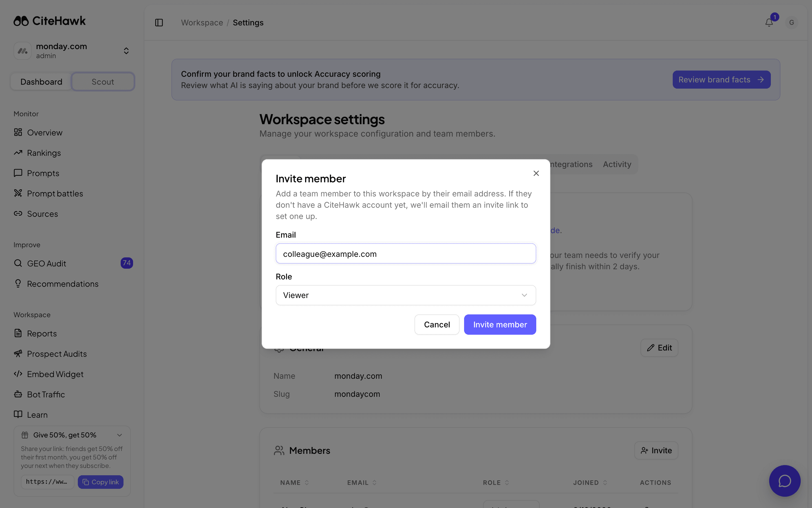
Task: Switch to the Activity tab
Action: [617, 164]
